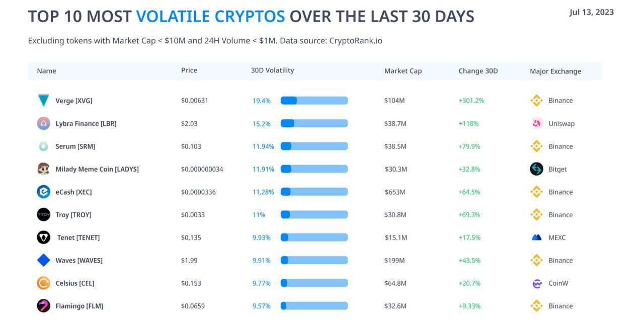Screen dimensions: 644x322
Task: Open the Troy [TROY] name link
Action: 73,215
